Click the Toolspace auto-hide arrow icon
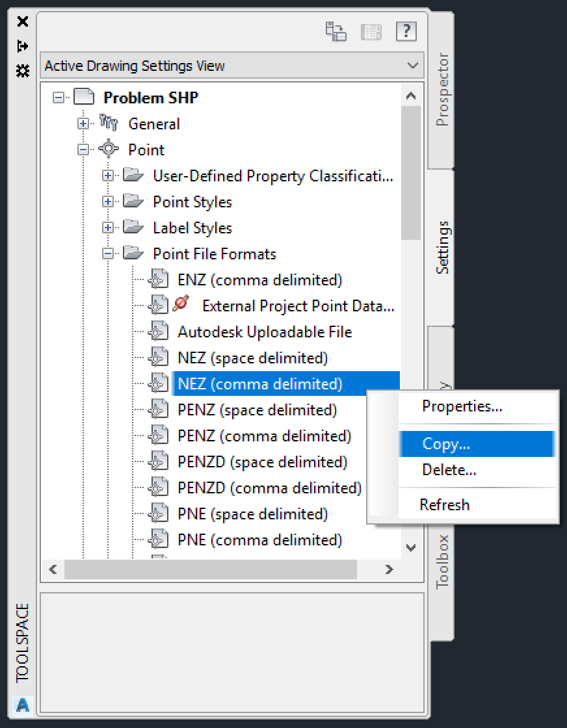This screenshot has width=567, height=728. tap(23, 46)
